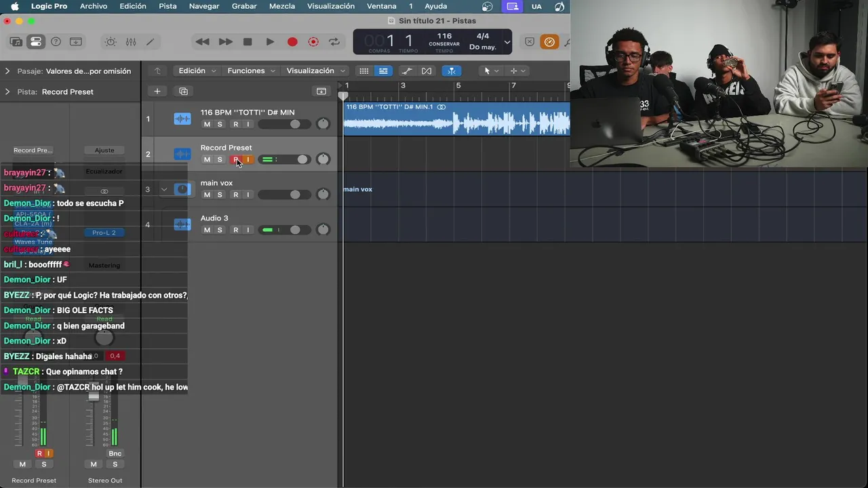Fast forward the transport
Viewport: 868px width, 488px height.
225,42
